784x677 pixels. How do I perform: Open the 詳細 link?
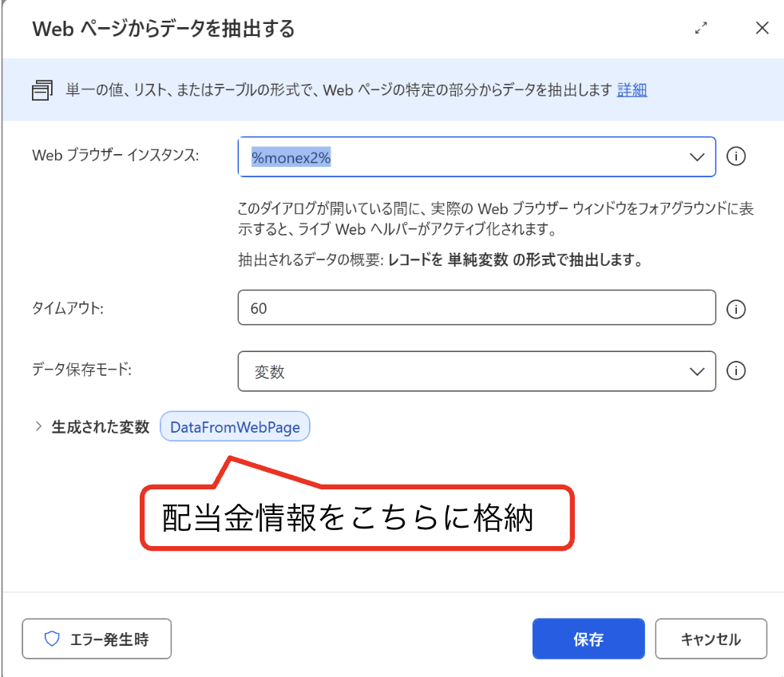point(632,90)
